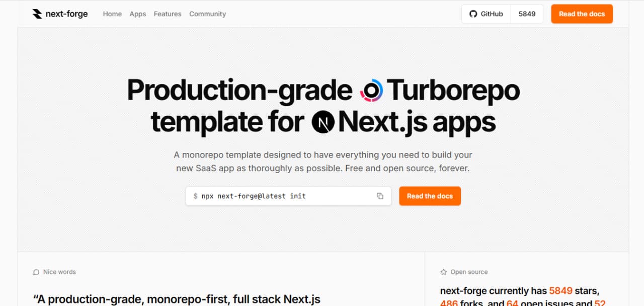The height and width of the screenshot is (306, 644).
Task: Copy the npx command with copy icon
Action: (380, 196)
